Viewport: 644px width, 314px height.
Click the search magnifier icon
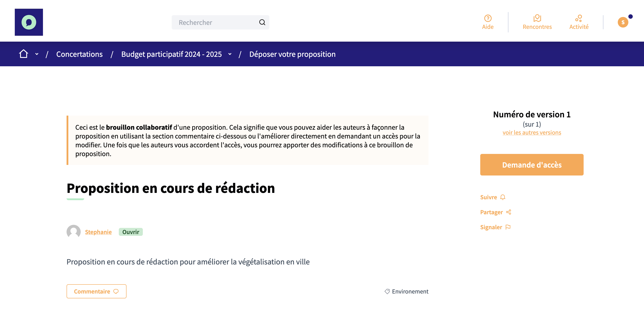point(262,22)
